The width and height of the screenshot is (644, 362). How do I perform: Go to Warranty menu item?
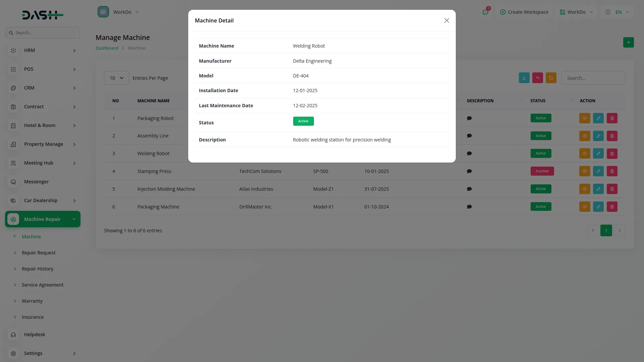point(32,301)
